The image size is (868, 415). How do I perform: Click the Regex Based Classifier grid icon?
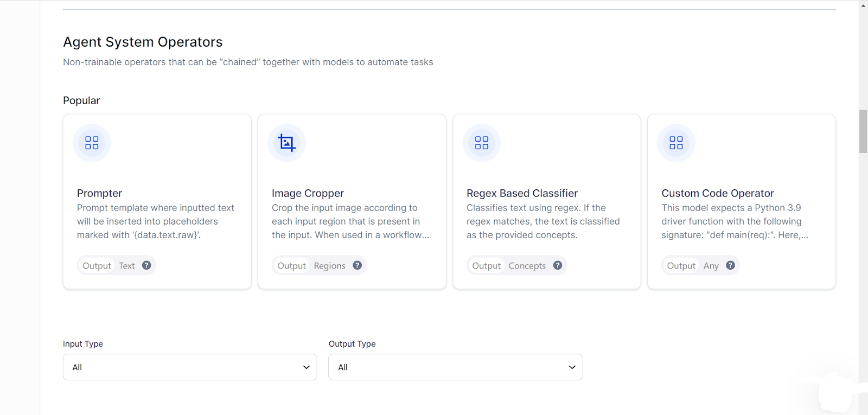click(x=481, y=143)
